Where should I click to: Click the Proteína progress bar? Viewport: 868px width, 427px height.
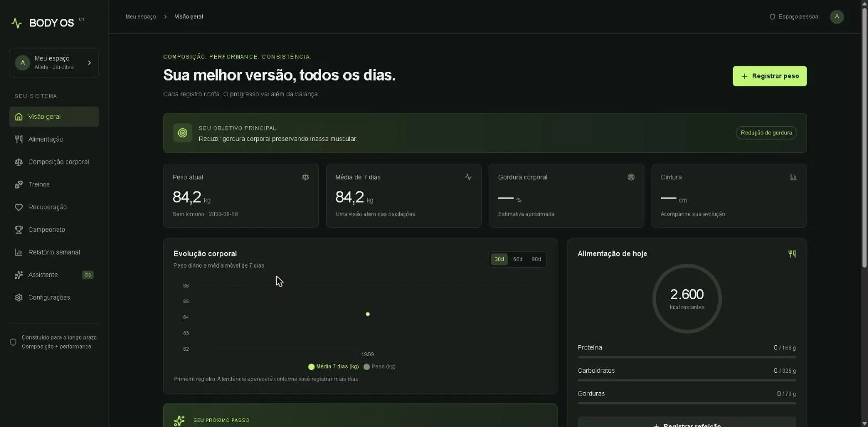click(x=687, y=357)
